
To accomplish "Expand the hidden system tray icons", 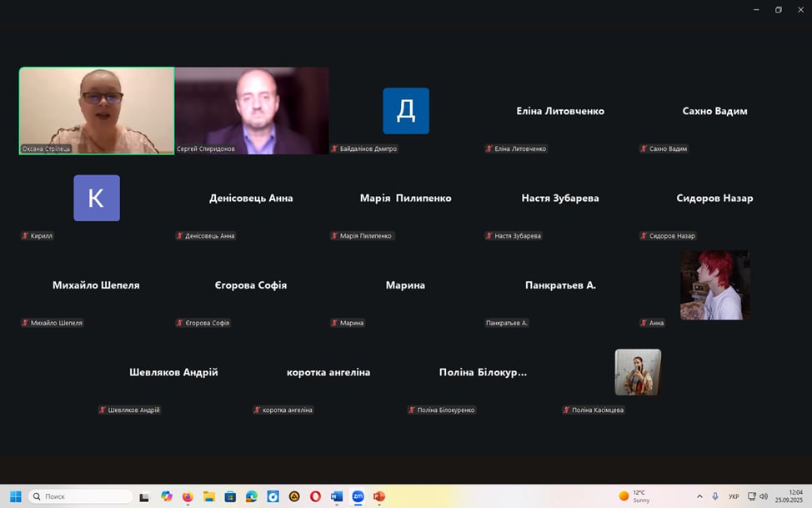I will (x=699, y=496).
